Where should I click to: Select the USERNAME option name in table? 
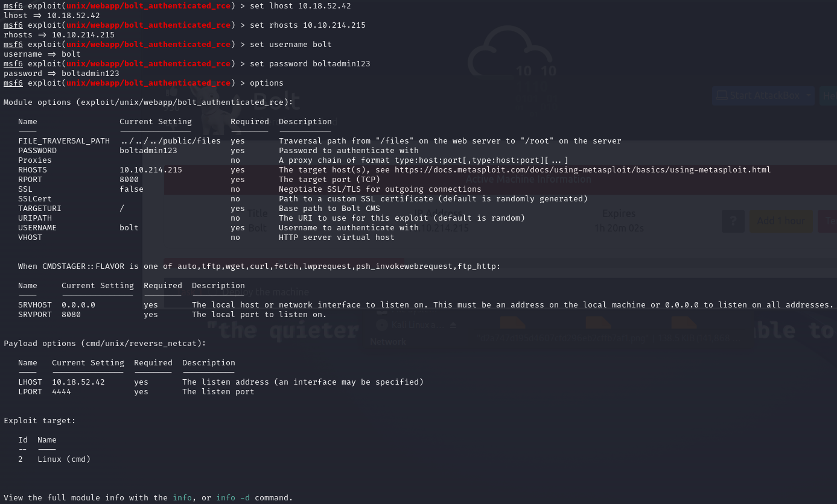point(37,228)
